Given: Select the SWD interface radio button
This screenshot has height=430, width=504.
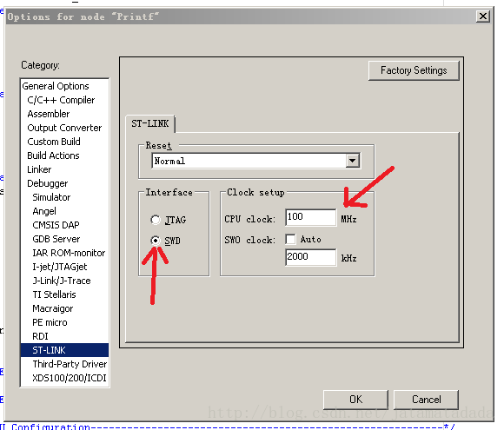Looking at the screenshot, I should click(x=156, y=241).
